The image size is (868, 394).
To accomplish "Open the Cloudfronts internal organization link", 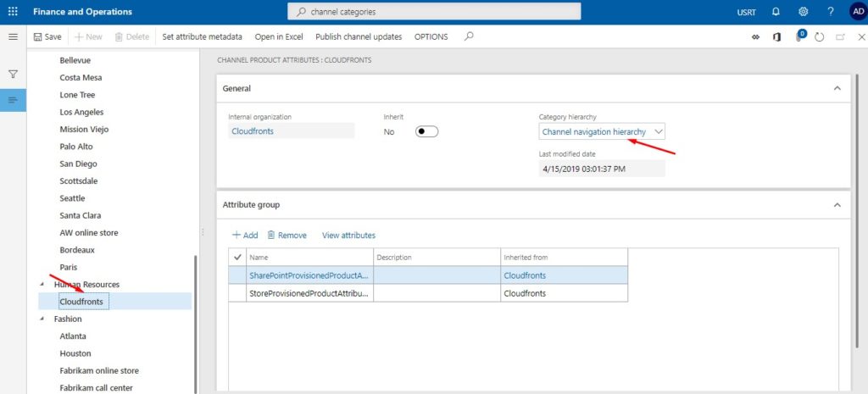I will click(x=253, y=131).
